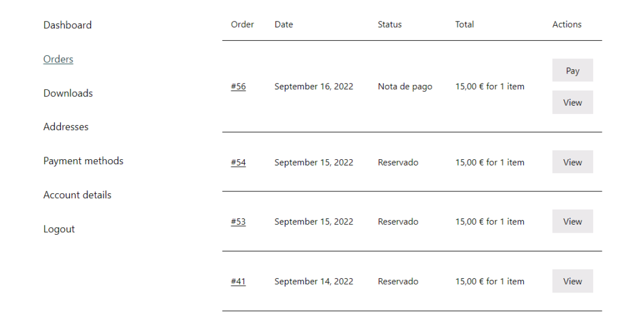Screen dimensions: 644x319
Task: Open Account details
Action: (77, 195)
